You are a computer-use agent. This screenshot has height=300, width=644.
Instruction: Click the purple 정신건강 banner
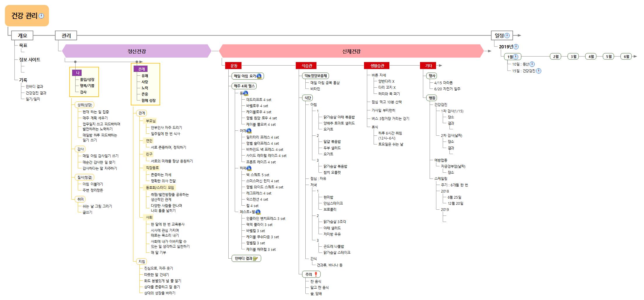tap(136, 51)
